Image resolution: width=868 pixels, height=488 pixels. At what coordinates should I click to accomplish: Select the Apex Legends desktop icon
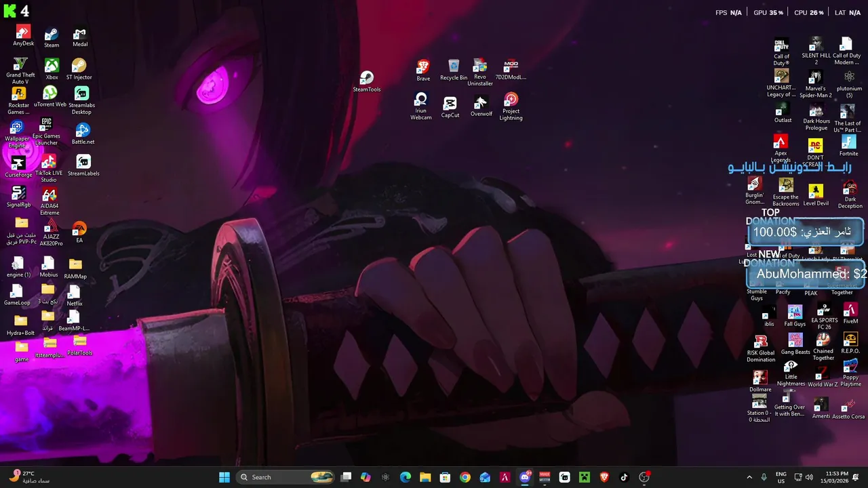click(781, 148)
